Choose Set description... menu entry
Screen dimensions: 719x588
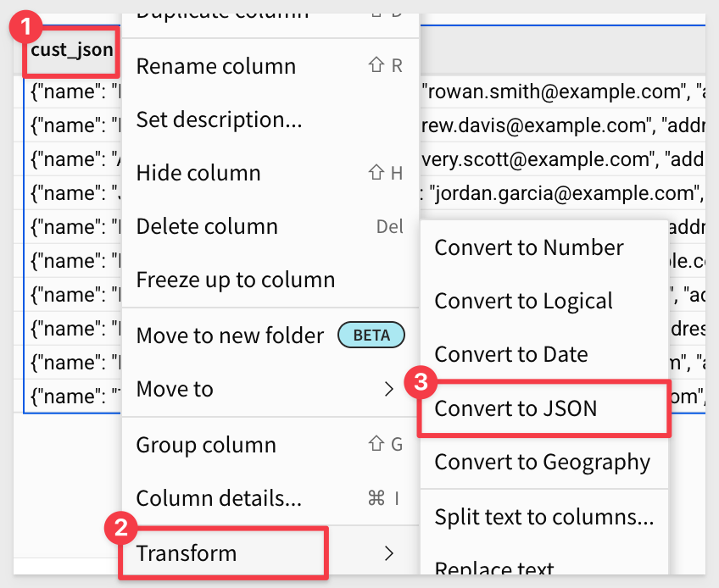(270, 119)
